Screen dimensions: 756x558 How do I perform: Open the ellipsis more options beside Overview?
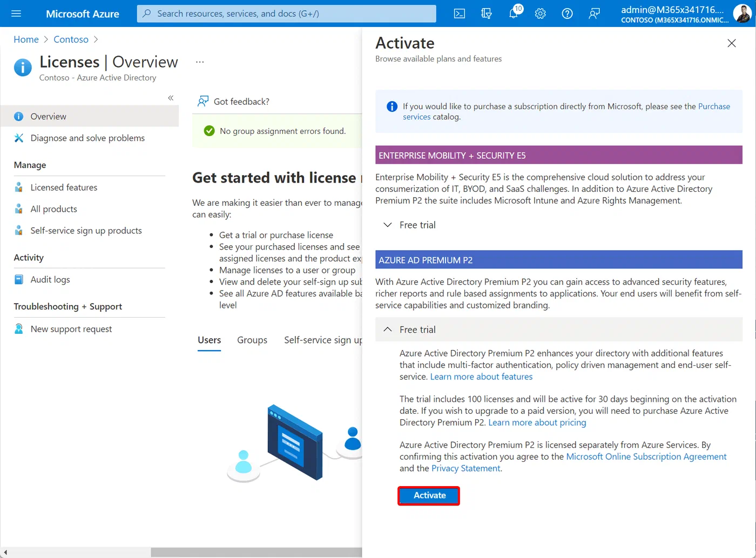pyautogui.click(x=200, y=62)
